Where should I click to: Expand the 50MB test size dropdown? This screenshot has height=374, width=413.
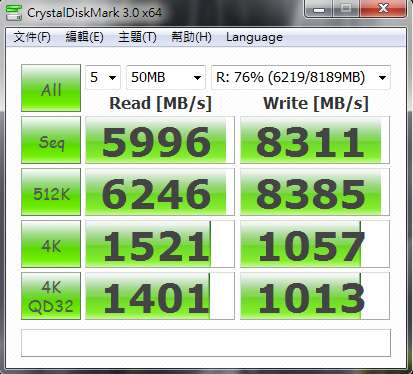pos(166,77)
